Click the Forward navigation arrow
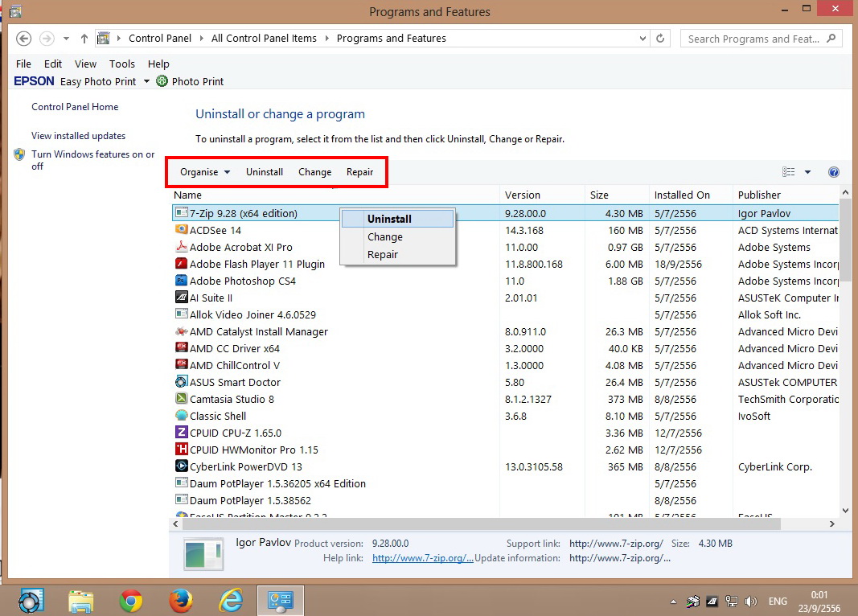This screenshot has width=858, height=616. tap(47, 39)
